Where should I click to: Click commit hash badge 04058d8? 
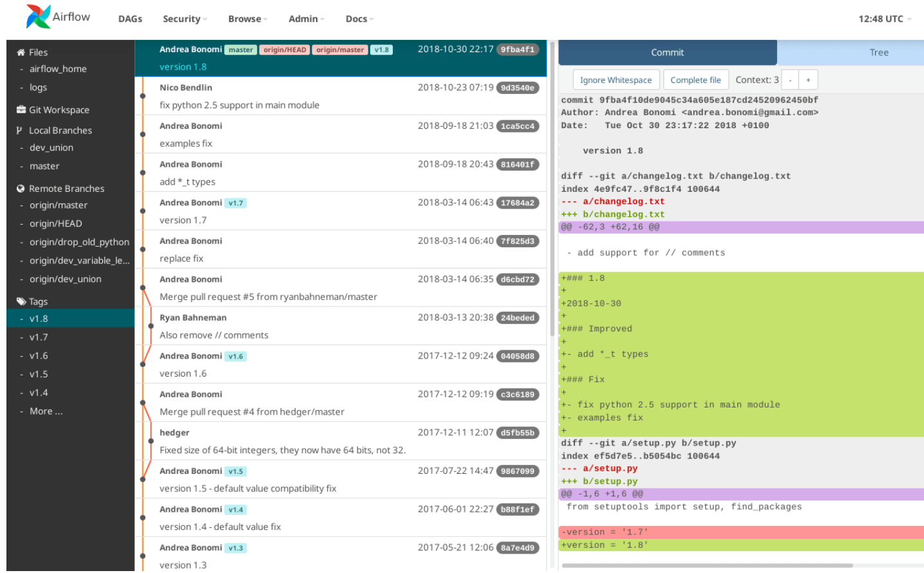[518, 356]
